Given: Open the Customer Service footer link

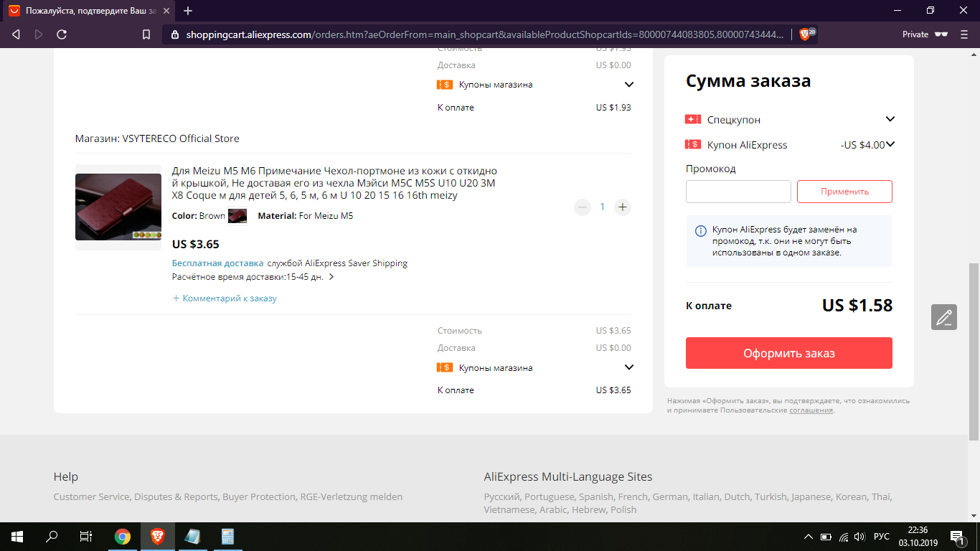Looking at the screenshot, I should pos(92,496).
